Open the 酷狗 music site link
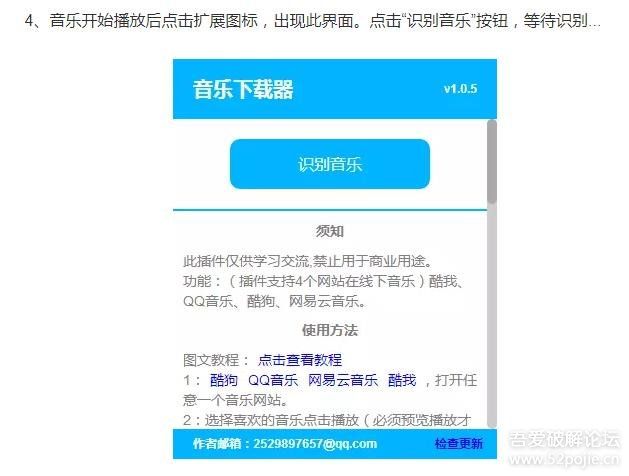 click(224, 380)
